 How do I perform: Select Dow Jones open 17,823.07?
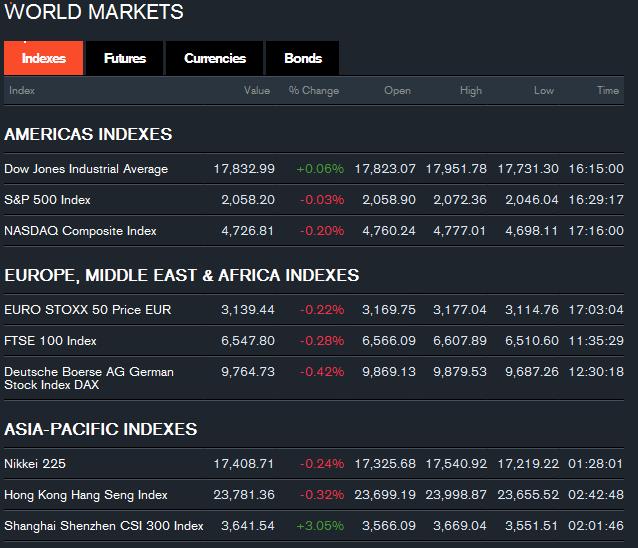pyautogui.click(x=385, y=169)
